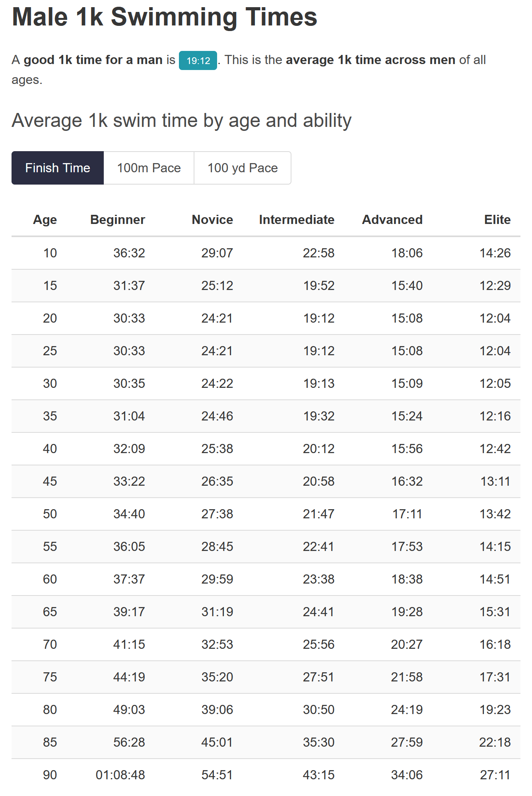Click the age 85 row label
The height and width of the screenshot is (796, 532).
click(x=50, y=742)
